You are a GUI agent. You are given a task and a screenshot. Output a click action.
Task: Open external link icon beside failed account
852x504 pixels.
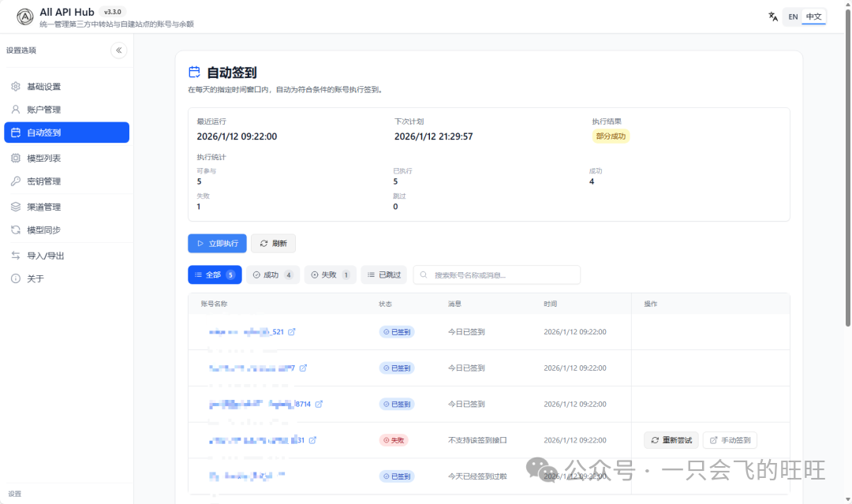click(x=312, y=440)
